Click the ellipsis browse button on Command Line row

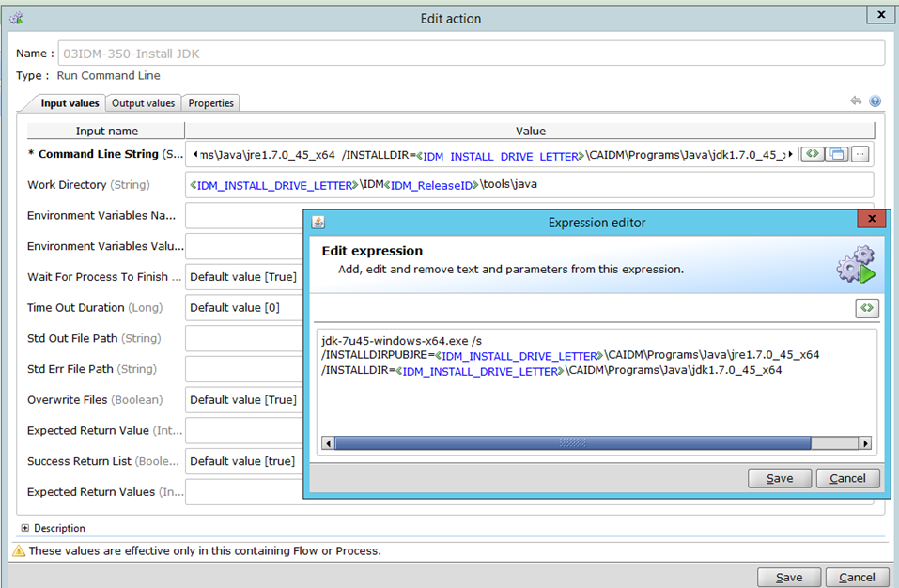click(x=860, y=154)
